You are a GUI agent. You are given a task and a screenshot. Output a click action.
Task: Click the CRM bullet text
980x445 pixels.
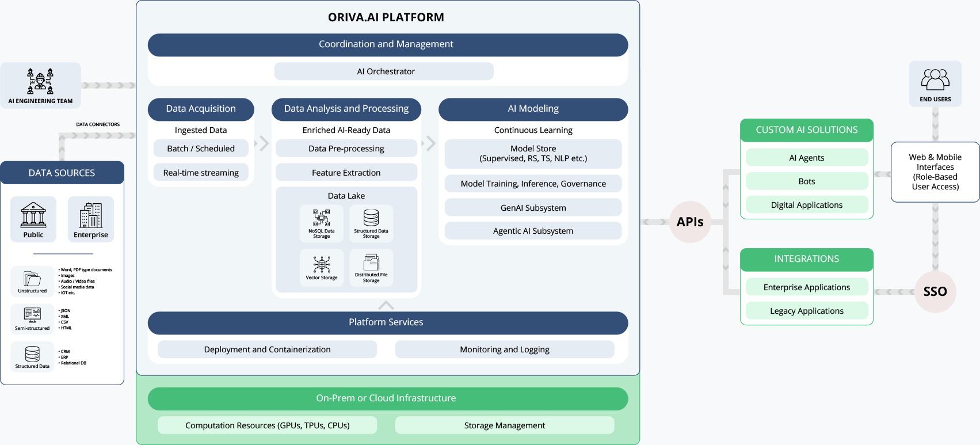tap(64, 351)
